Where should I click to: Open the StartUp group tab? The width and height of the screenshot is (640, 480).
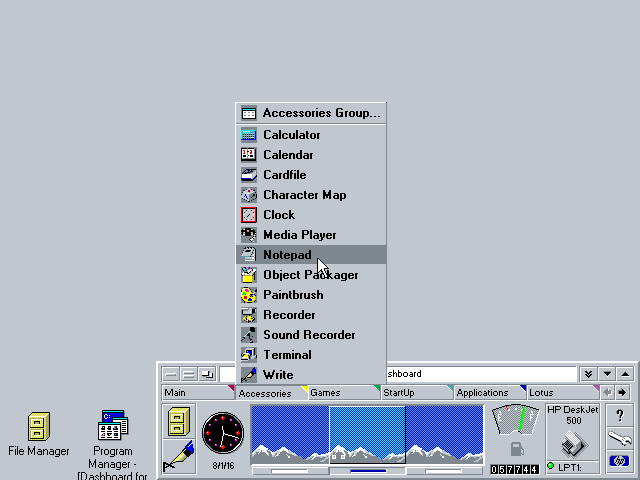(418, 393)
